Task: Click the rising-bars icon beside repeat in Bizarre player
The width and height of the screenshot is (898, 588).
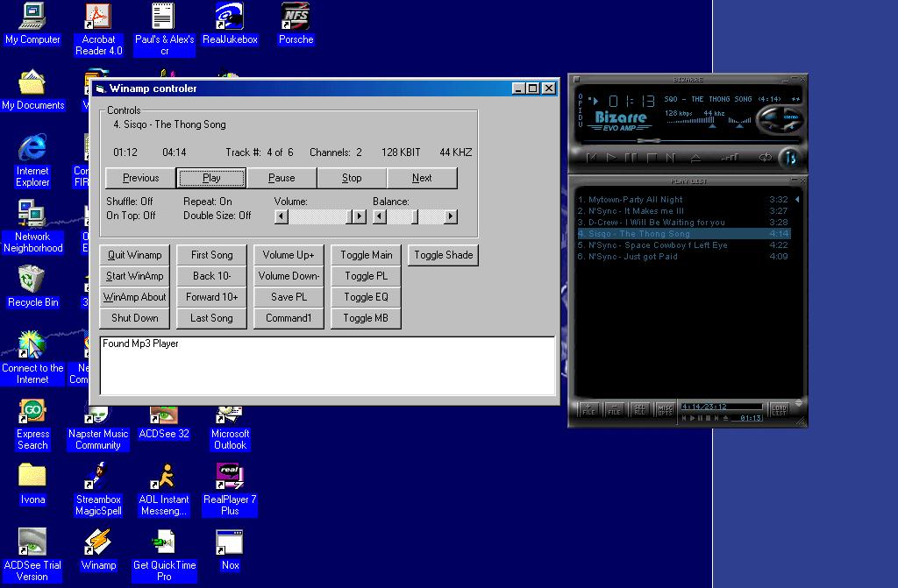Action: click(x=730, y=158)
